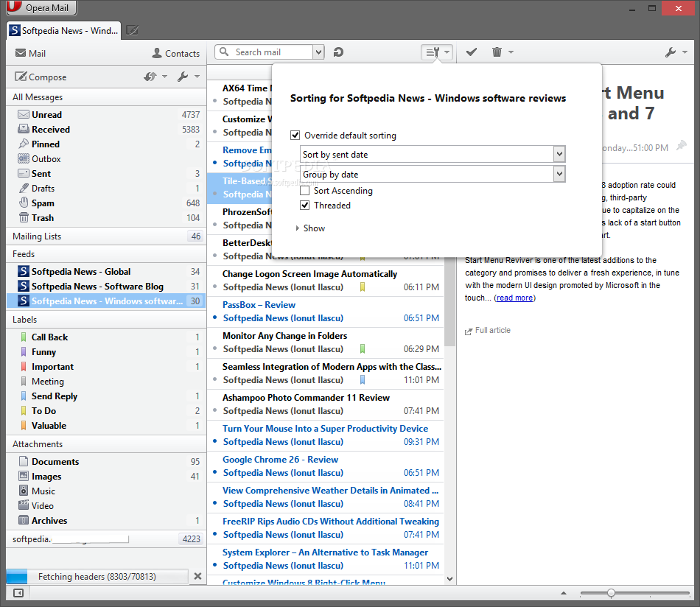Screen dimensions: 700x607
Task: Click the message view wrench icon
Action: tap(671, 52)
